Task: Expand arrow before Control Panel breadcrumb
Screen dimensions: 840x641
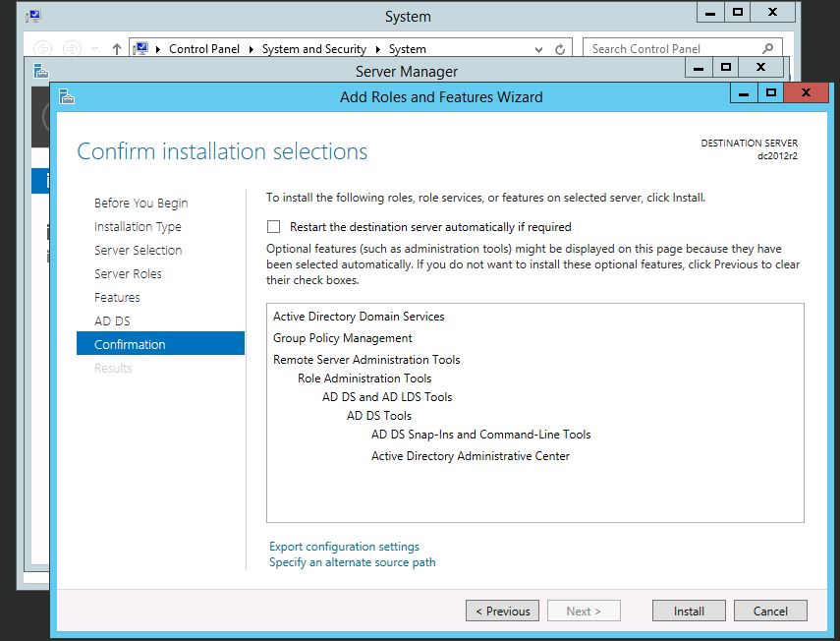Action: (x=158, y=49)
